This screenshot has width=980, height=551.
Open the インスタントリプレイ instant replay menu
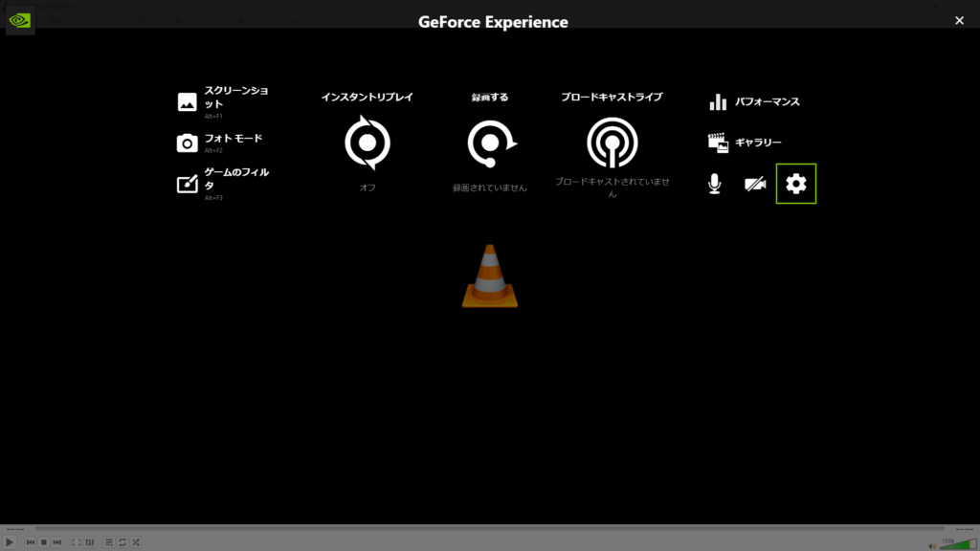367,143
